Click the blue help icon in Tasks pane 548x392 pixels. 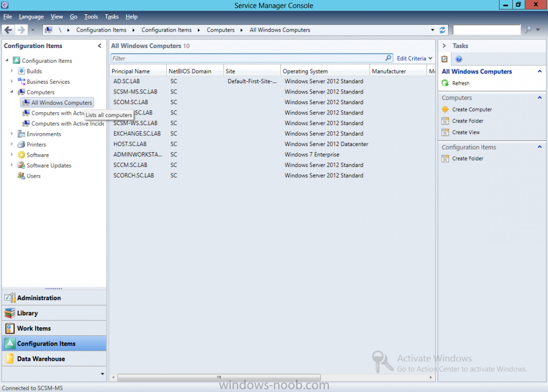(459, 59)
